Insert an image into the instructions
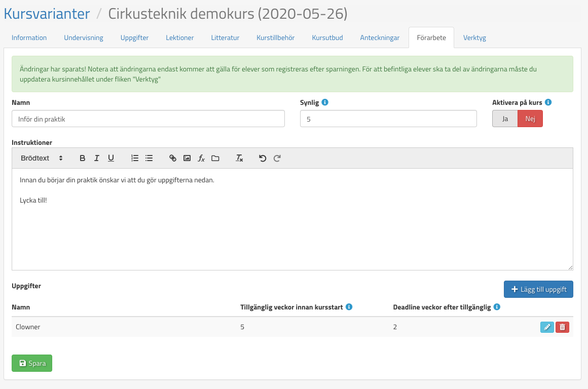This screenshot has height=389, width=588. [x=187, y=158]
